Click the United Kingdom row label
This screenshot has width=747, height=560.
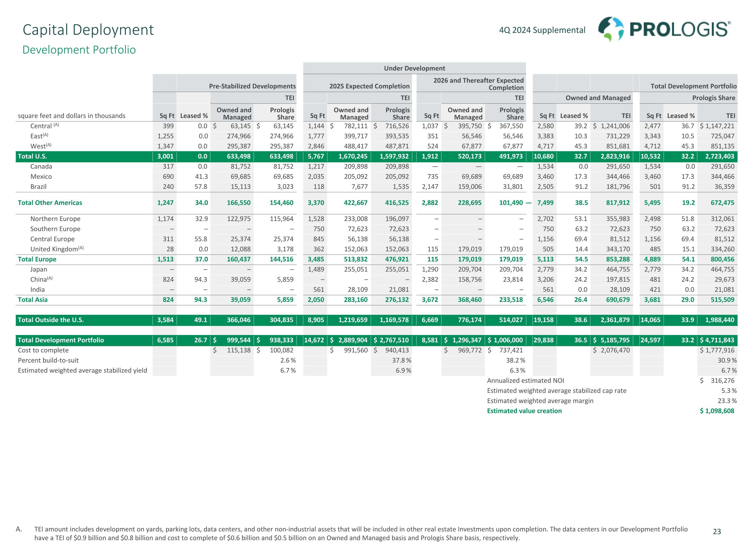(x=54, y=249)
